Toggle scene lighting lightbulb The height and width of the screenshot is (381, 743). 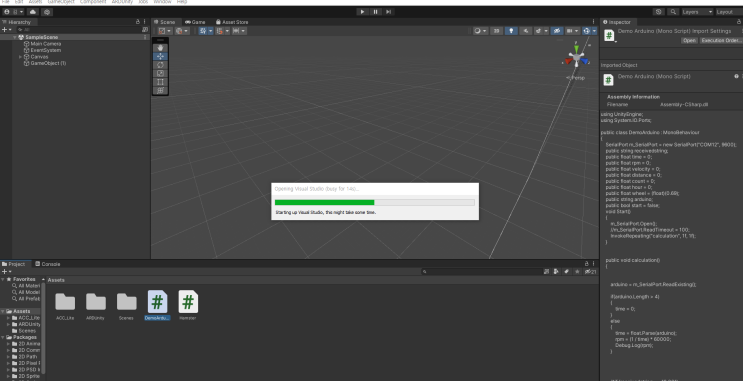511,31
